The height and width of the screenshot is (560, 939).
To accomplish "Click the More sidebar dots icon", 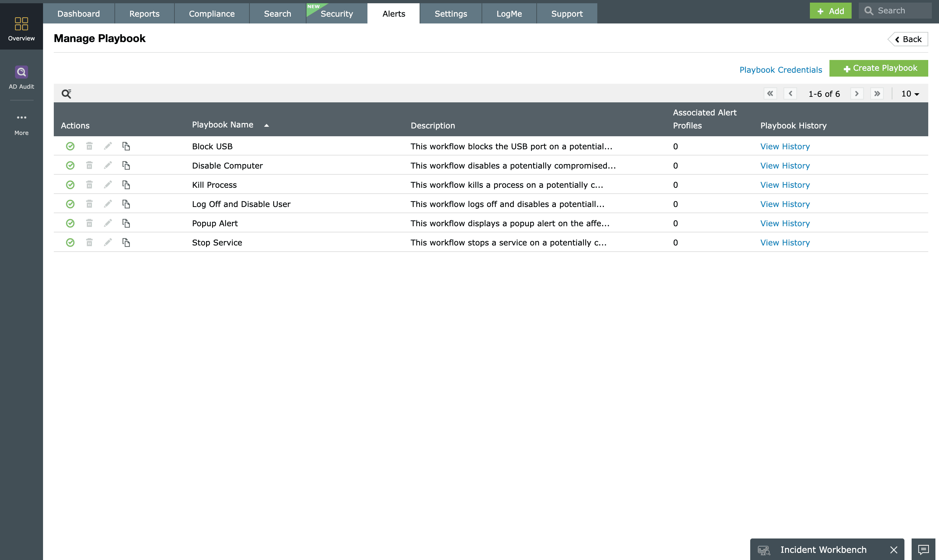I will click(22, 118).
